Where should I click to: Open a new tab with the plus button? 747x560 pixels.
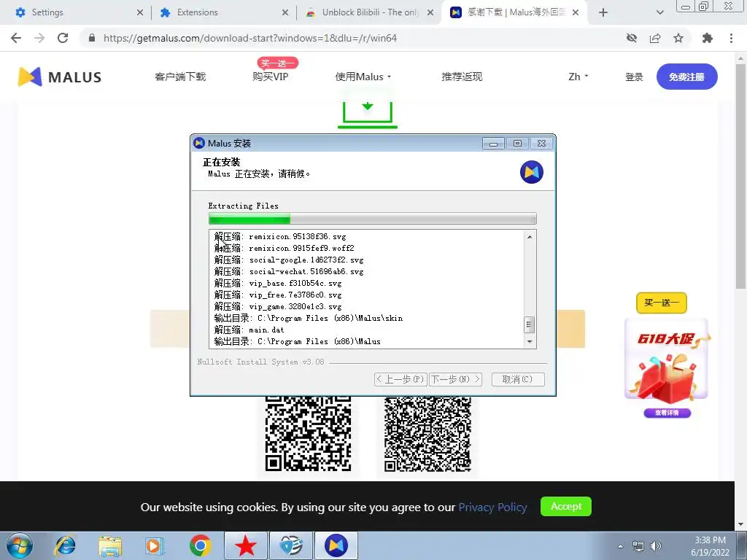(603, 12)
